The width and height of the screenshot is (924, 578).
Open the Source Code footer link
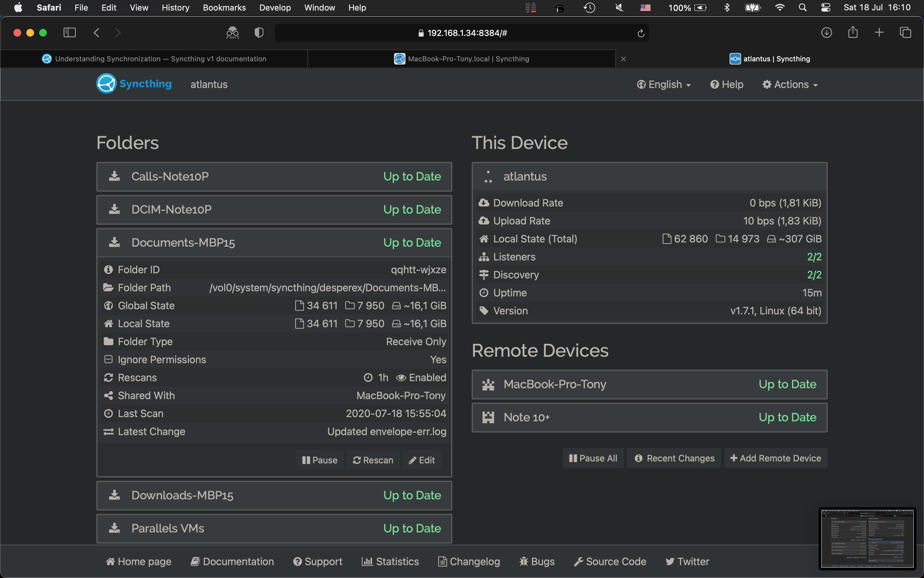tap(610, 562)
